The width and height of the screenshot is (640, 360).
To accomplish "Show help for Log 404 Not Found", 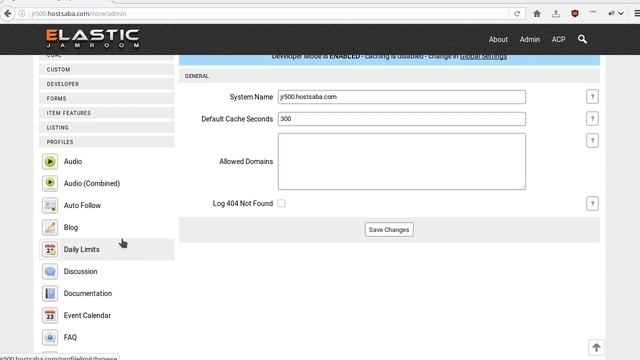I will point(592,203).
